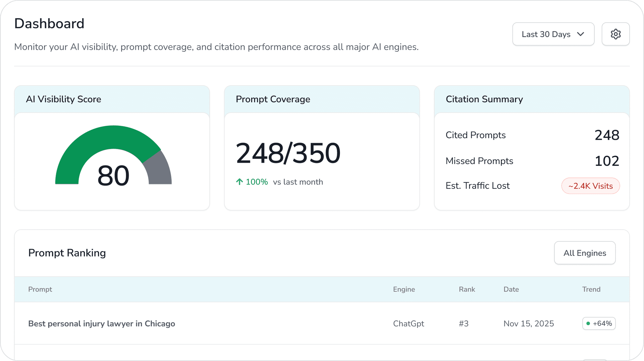644x361 pixels.
Task: Click the Date column header
Action: click(x=511, y=289)
